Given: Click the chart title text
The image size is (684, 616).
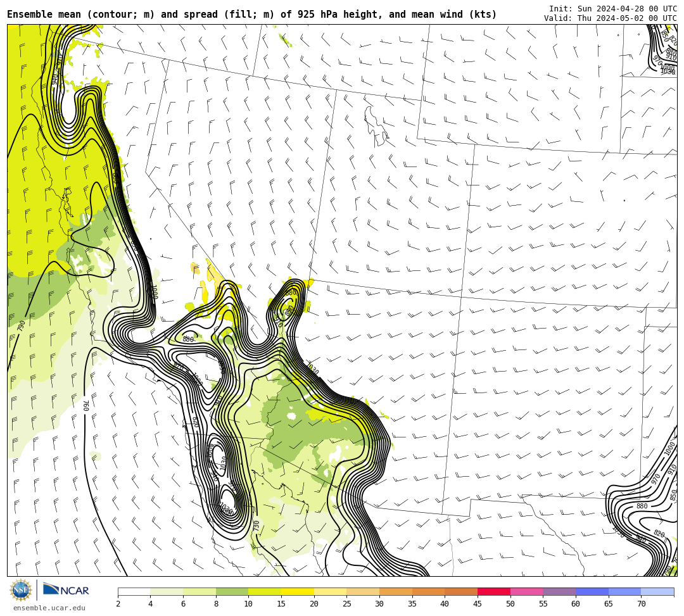Looking at the screenshot, I should click(x=251, y=15).
